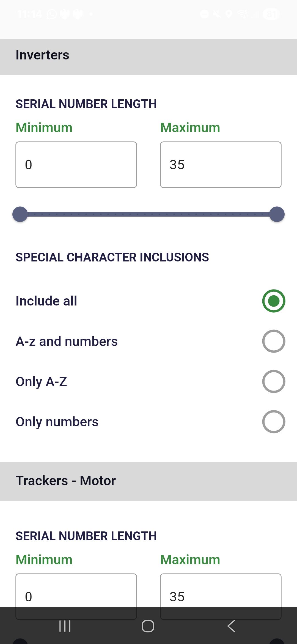This screenshot has height=644, width=297.
Task: Choose the A-z and numbers option
Action: (x=273, y=341)
